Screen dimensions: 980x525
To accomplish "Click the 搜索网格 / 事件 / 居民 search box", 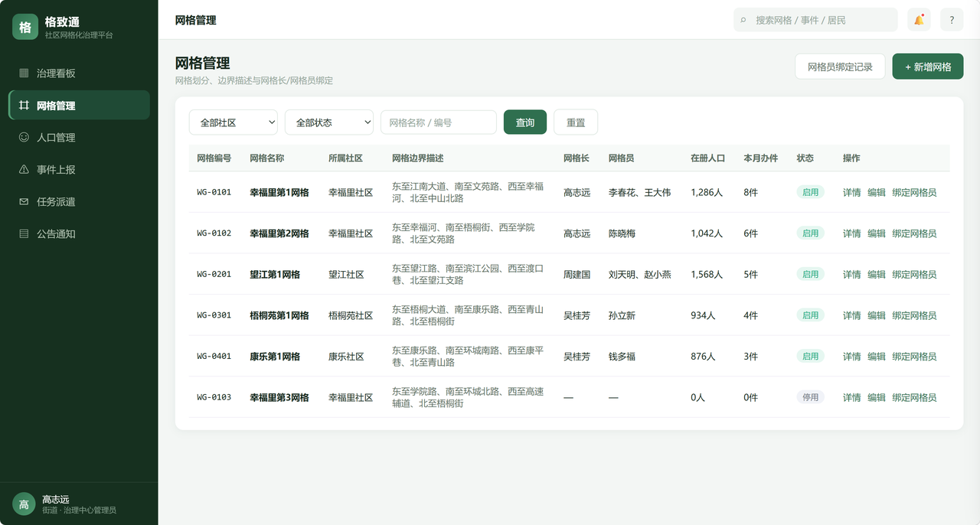I will click(815, 20).
